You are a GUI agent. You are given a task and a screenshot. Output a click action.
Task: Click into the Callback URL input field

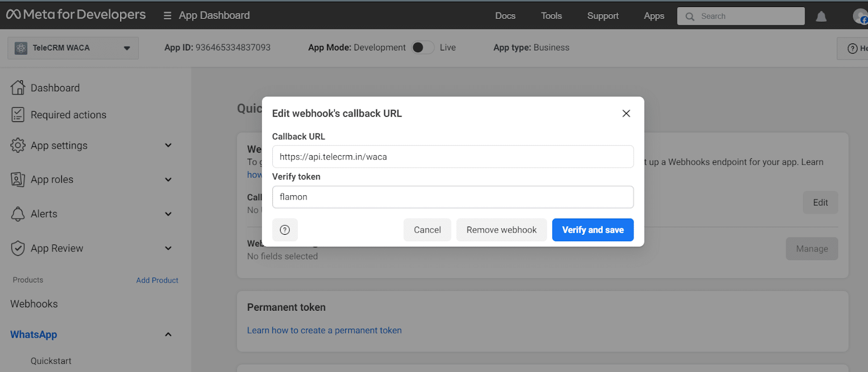[x=452, y=157]
